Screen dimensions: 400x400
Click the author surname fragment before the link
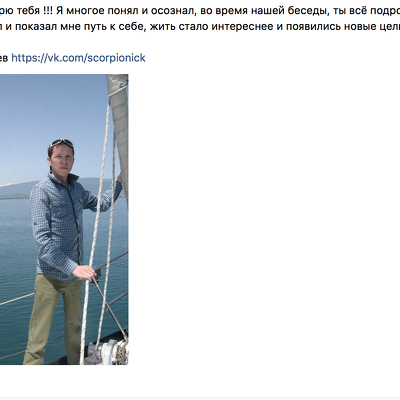click(4, 58)
